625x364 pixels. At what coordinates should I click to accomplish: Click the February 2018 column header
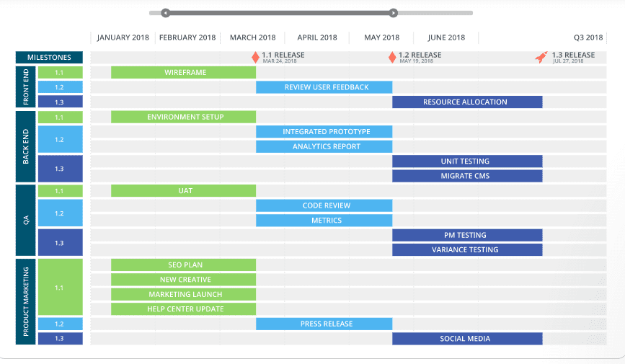(187, 37)
